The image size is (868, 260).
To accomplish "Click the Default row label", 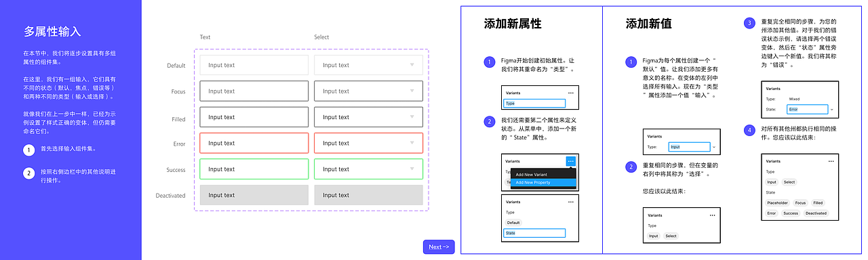I will point(176,66).
